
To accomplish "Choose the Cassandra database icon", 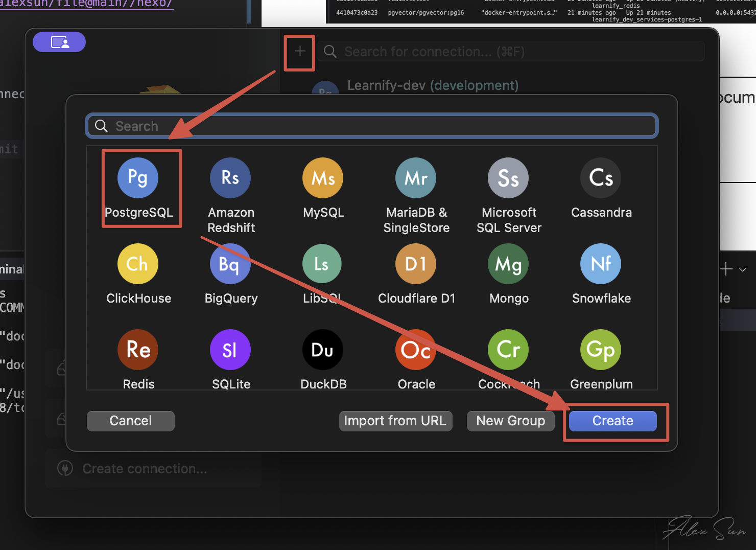I will point(601,178).
